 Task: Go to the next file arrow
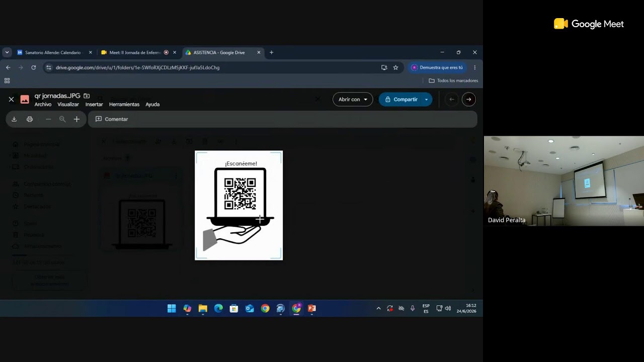click(x=468, y=100)
